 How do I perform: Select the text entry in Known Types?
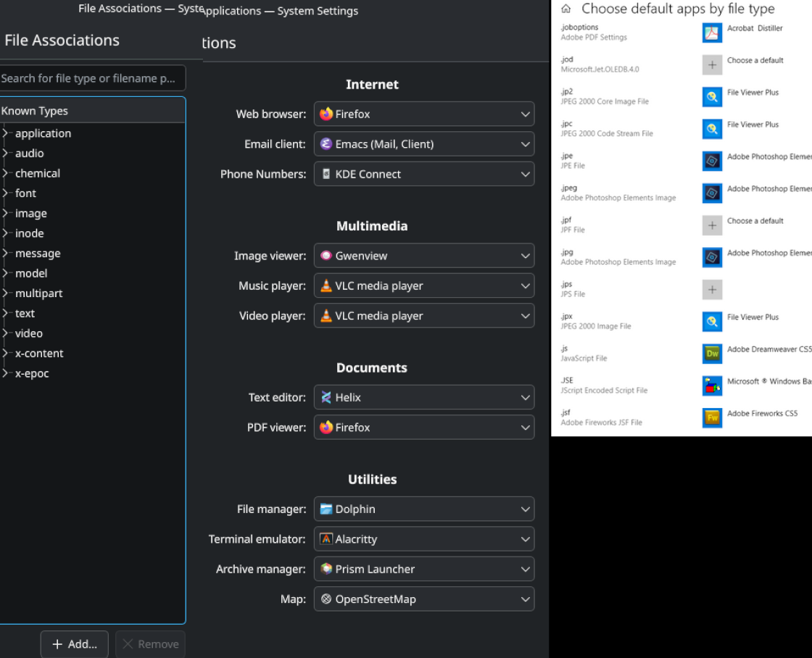[x=25, y=314]
